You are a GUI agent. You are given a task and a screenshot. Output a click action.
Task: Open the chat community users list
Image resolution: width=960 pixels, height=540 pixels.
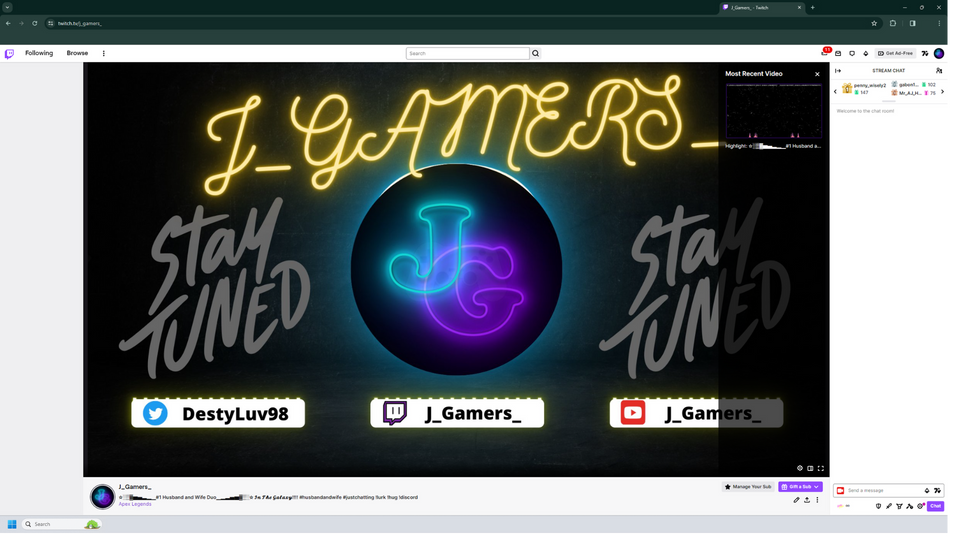click(939, 71)
